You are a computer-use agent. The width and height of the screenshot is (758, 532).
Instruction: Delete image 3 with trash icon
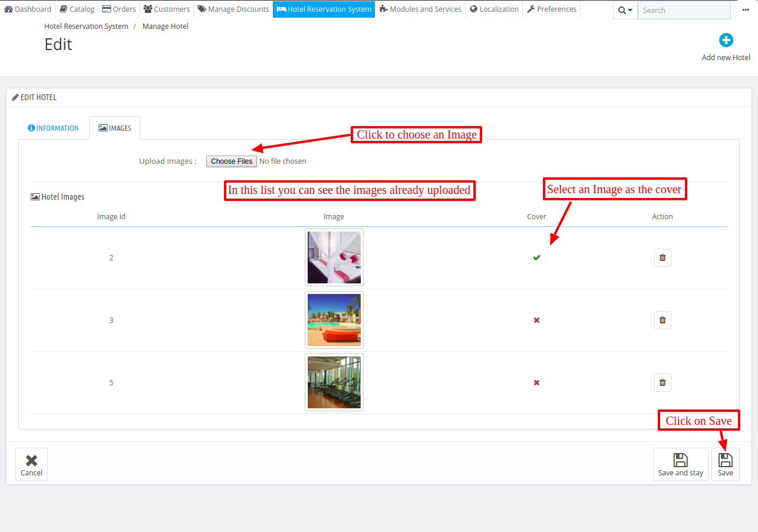point(663,320)
